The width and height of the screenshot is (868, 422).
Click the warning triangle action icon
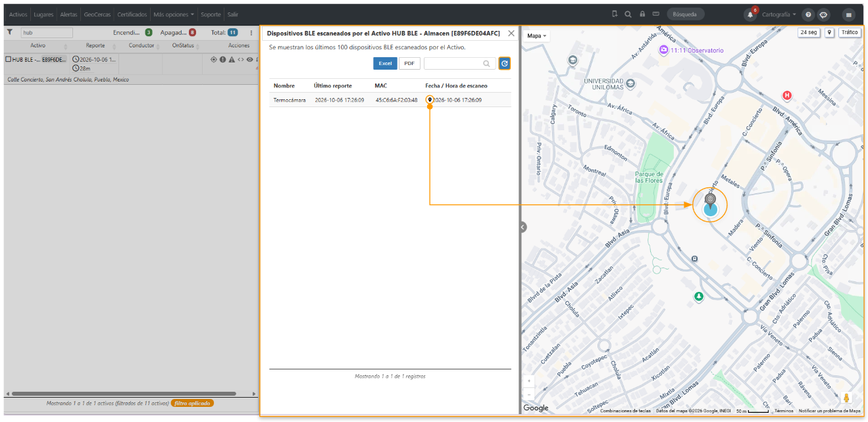[232, 59]
